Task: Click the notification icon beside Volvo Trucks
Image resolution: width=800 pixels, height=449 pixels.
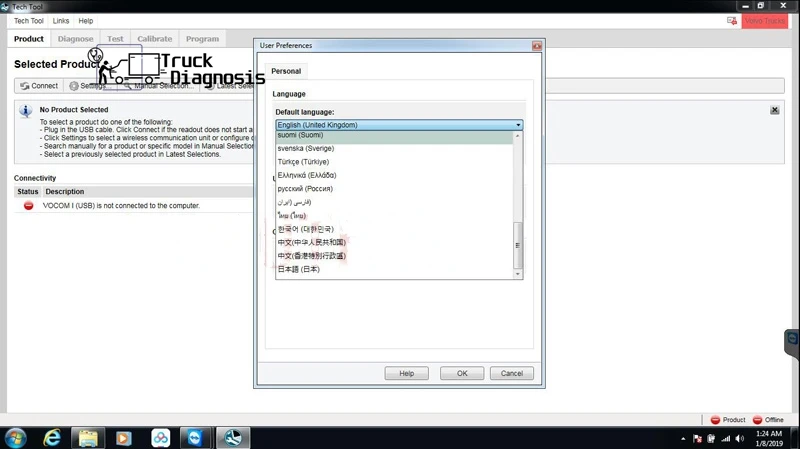Action: coord(732,21)
